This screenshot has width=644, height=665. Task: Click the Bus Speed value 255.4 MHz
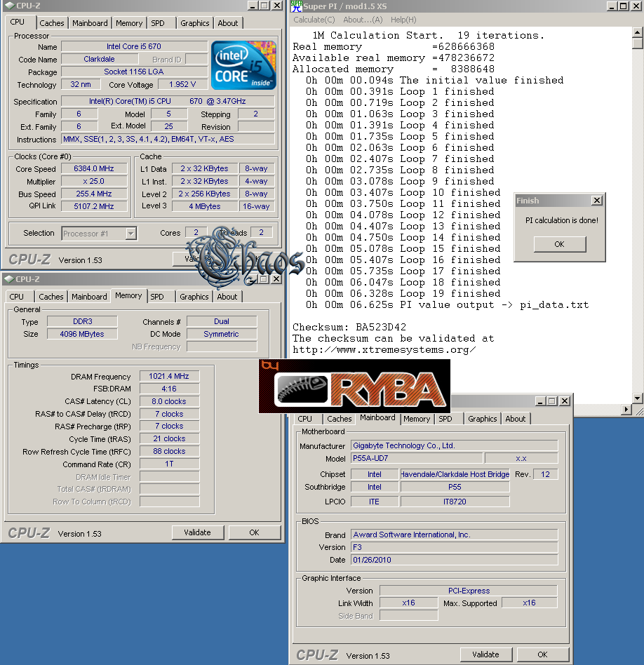click(94, 194)
